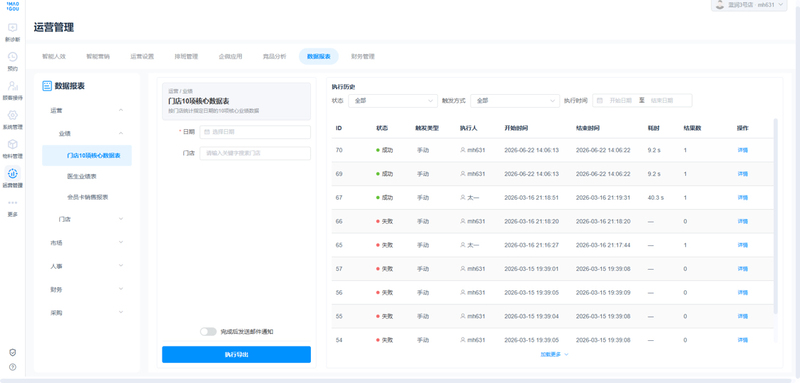800x383 pixels.
Task: Open 详情 for record ID 65
Action: coord(742,245)
